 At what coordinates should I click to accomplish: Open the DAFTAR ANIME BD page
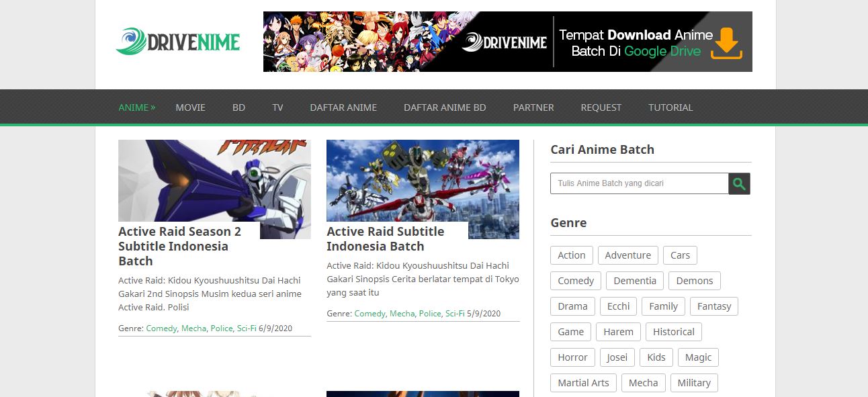click(x=444, y=107)
